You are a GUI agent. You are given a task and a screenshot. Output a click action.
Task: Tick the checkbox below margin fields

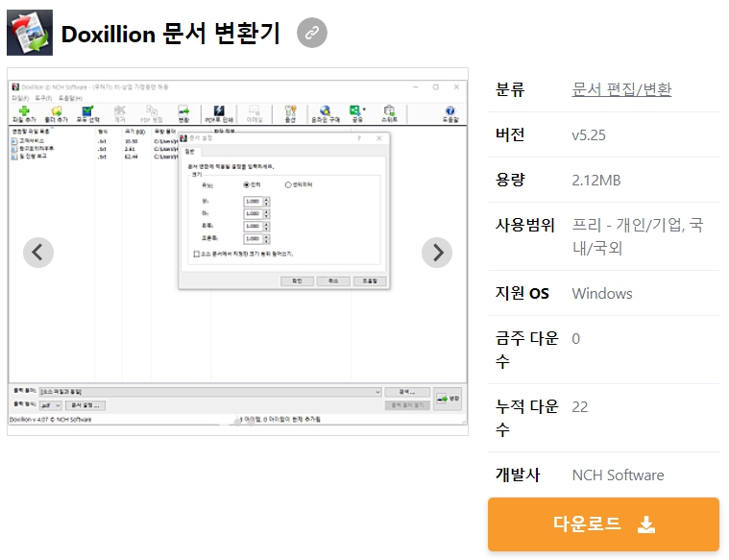[x=196, y=254]
